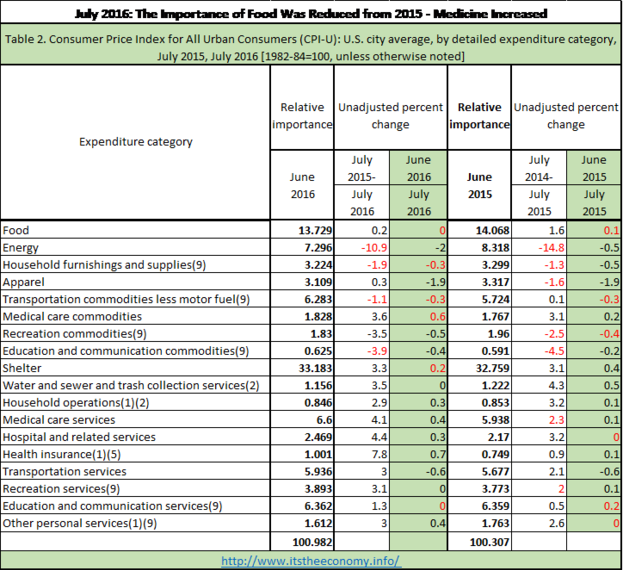This screenshot has width=623, height=570.
Task: Select Medical care services 2015 value 5.938
Action: [x=495, y=420]
